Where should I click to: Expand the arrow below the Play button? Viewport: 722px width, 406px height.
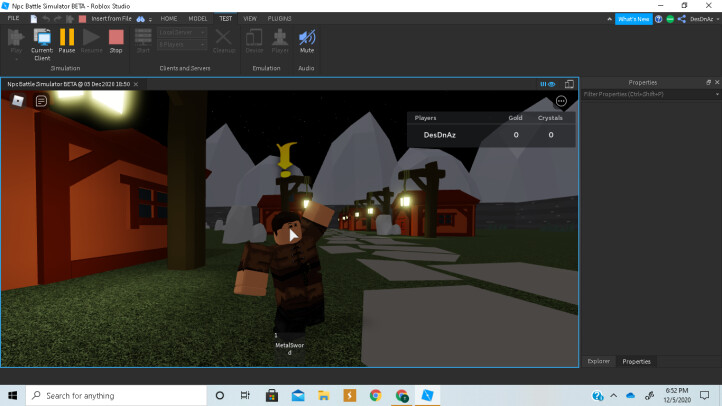tap(16, 59)
